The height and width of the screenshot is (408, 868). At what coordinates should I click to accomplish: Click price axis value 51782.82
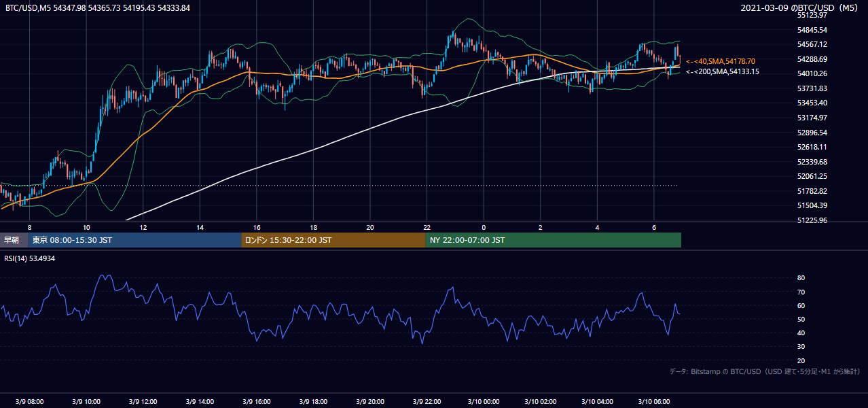coord(812,191)
